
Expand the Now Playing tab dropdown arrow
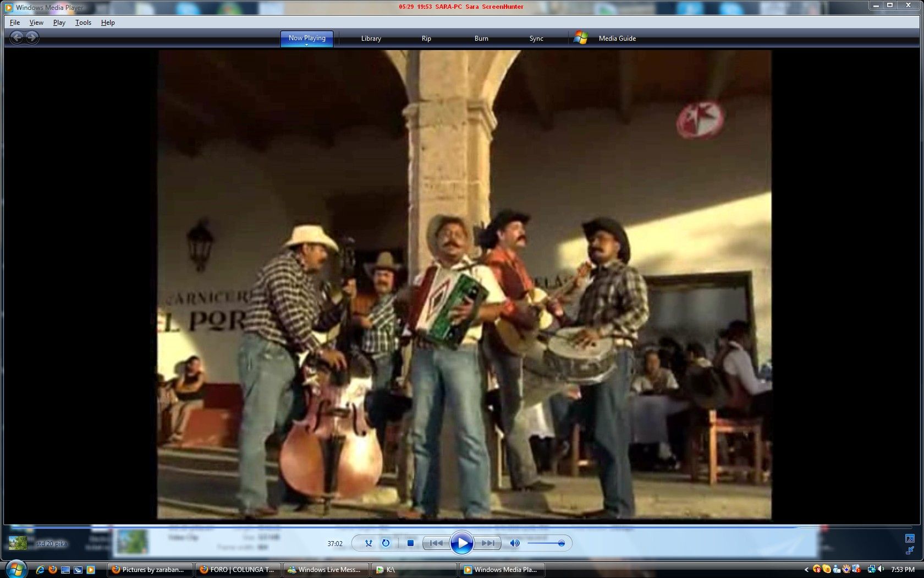point(307,45)
